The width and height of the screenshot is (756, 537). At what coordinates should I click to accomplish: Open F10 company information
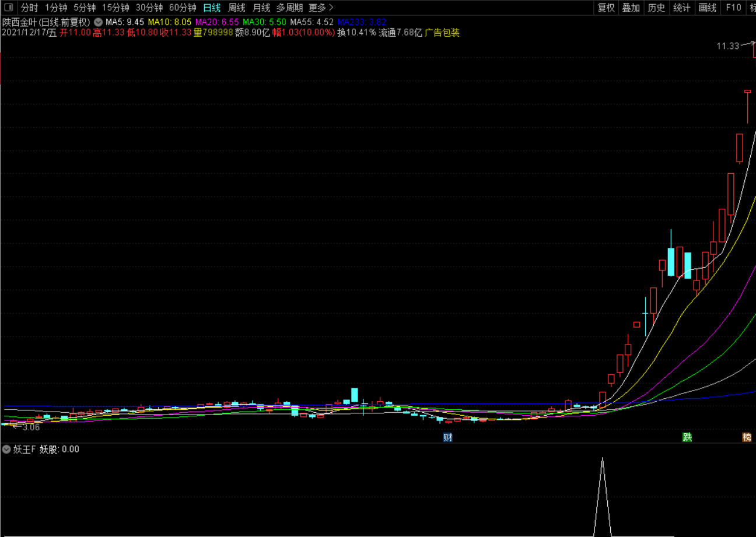click(733, 8)
